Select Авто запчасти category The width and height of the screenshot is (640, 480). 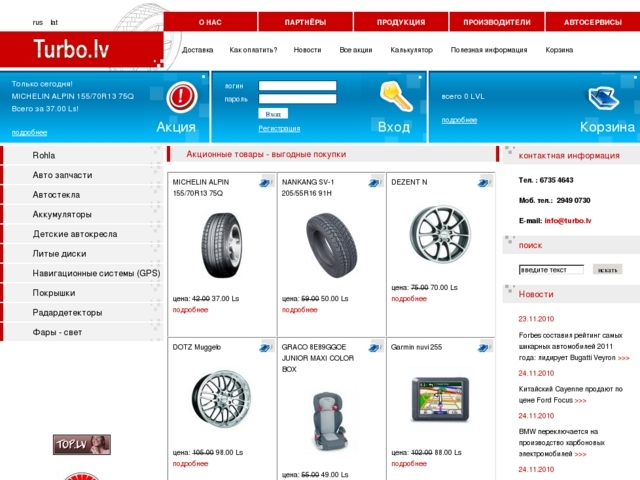[83, 175]
